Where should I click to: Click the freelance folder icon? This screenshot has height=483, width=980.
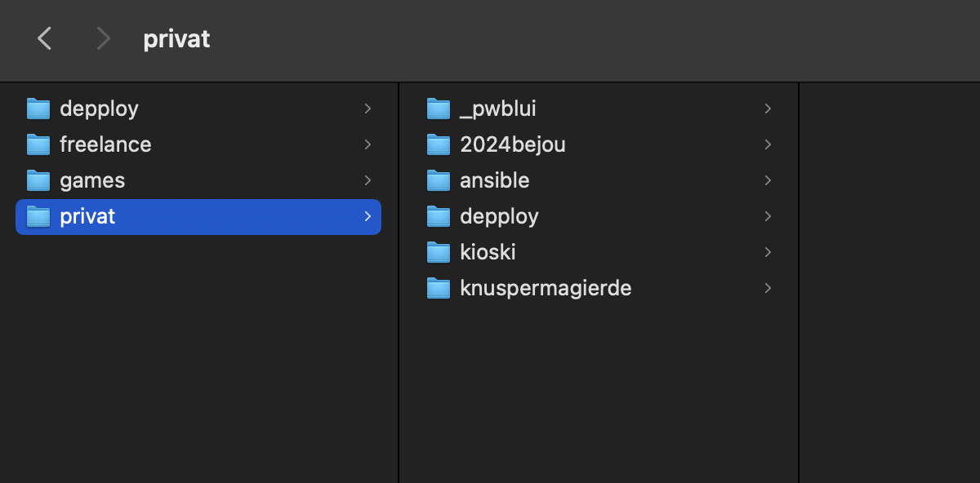pyautogui.click(x=38, y=144)
